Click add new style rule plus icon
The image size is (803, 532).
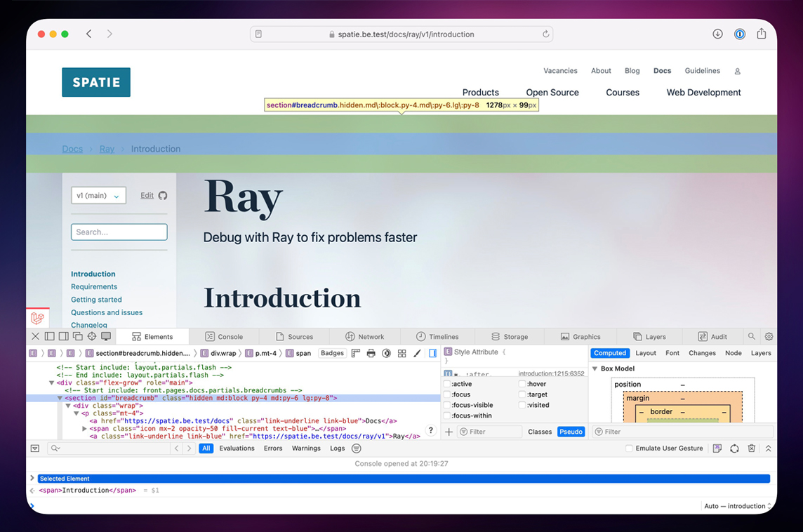tap(449, 432)
